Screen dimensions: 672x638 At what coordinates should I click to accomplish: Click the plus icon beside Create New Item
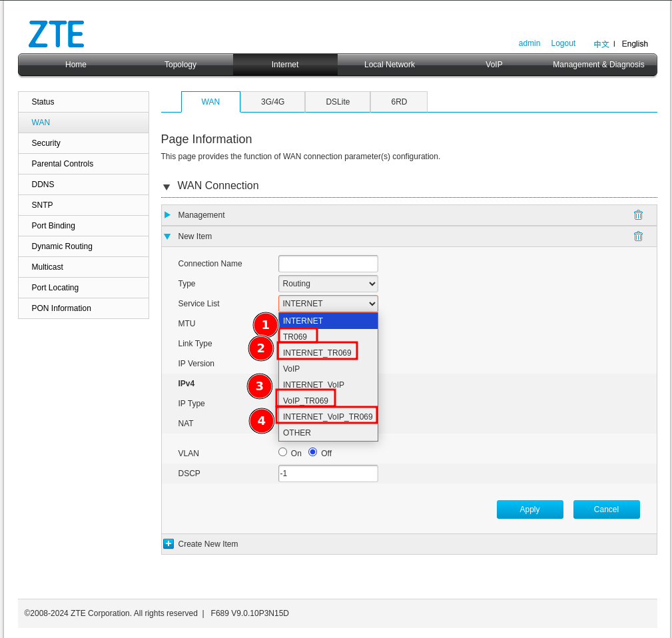point(168,544)
